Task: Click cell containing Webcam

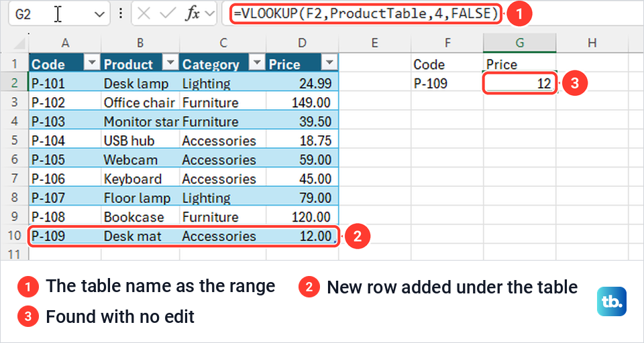Action: click(x=140, y=159)
